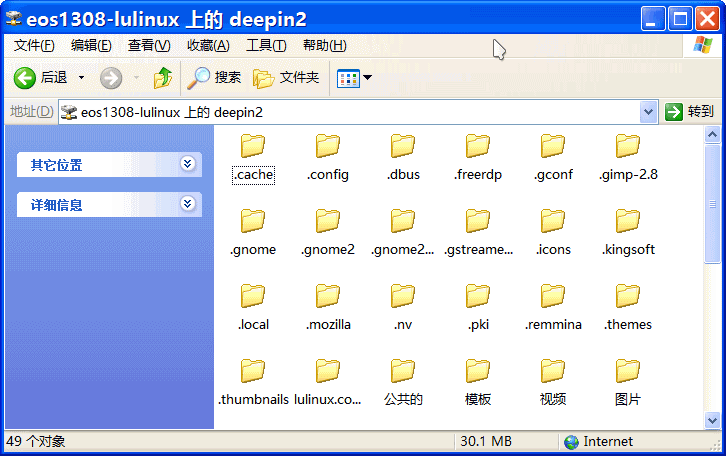726x456 pixels.
Task: Click the Internet zone globe icon
Action: (571, 442)
